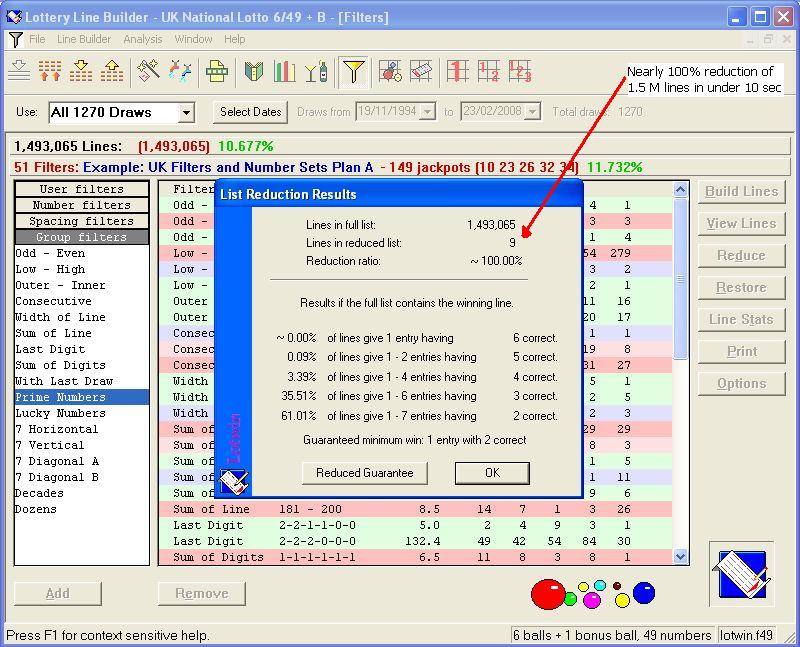Screen dimensions: 800x647
Task: Open the All 1270 Draws dropdown
Action: 186,113
